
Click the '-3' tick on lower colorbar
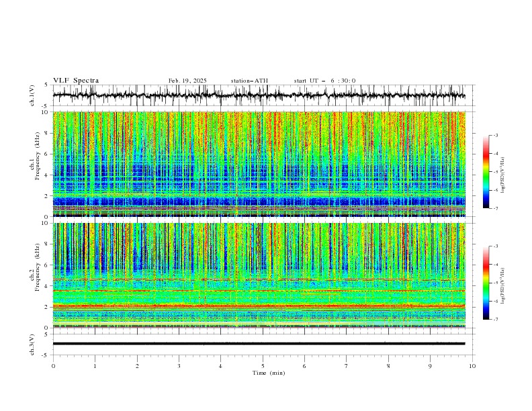(495, 246)
